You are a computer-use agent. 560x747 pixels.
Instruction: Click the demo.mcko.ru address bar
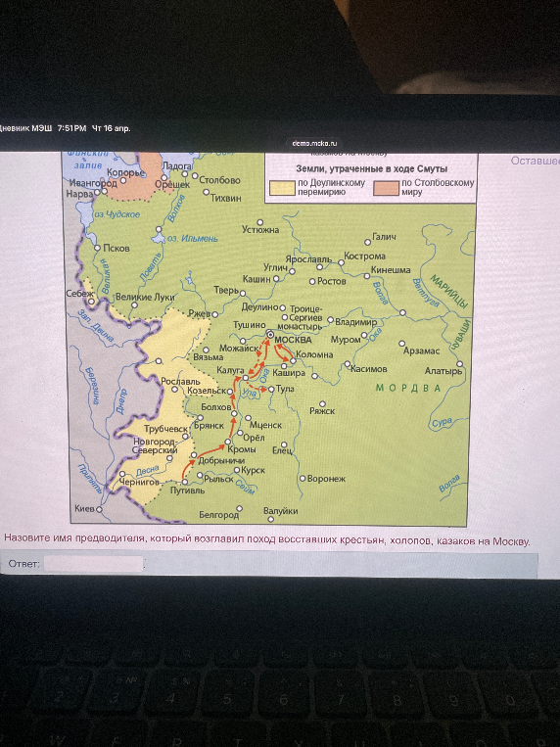[x=314, y=143]
